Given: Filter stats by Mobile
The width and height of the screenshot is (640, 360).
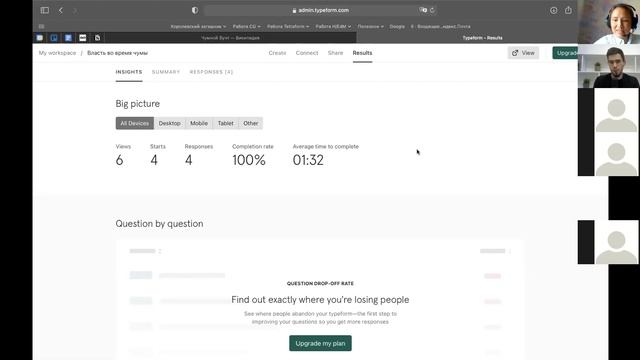Looking at the screenshot, I should 199,123.
